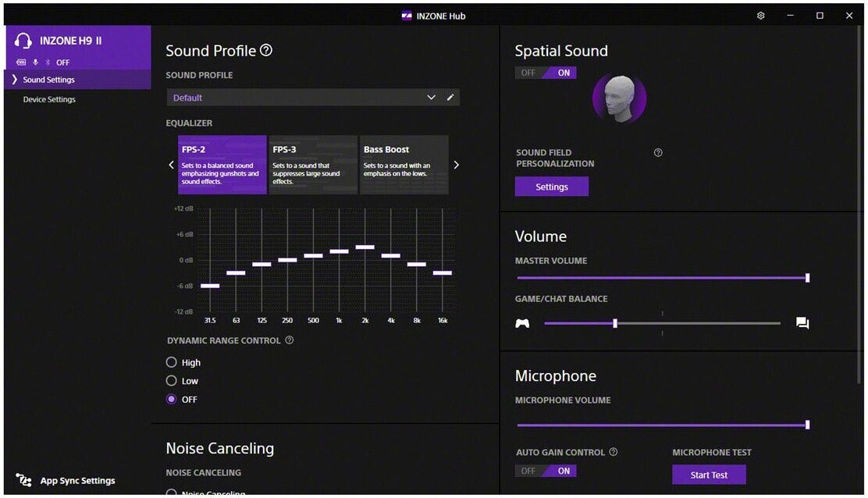Viewport: 868px width, 498px height.
Task: Click the Start Test microphone button
Action: pos(709,475)
